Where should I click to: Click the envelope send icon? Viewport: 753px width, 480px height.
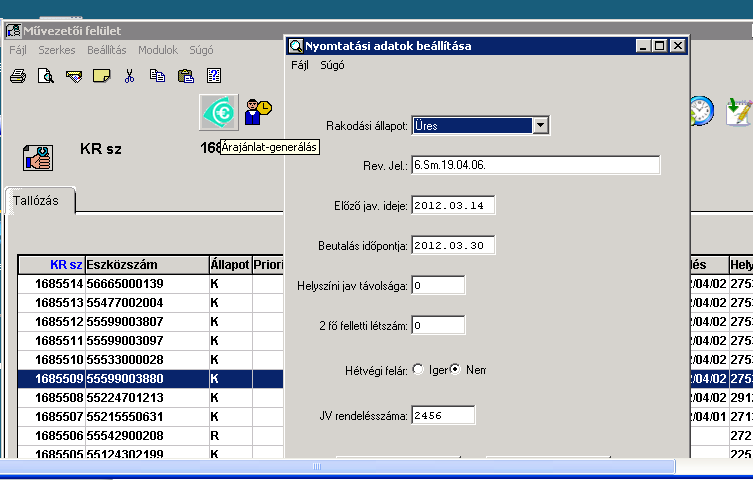click(73, 76)
